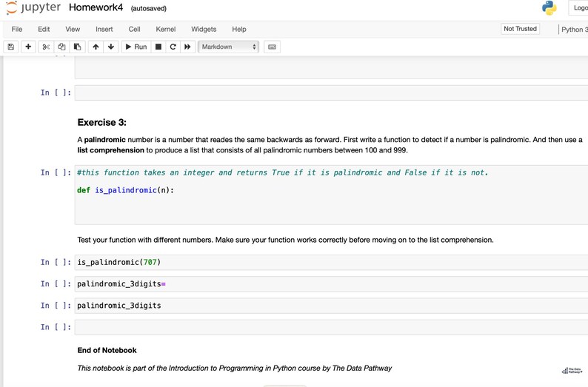Screen dimensions: 588x387
Task: Click the Python 3 kernel indicator
Action: (574, 29)
